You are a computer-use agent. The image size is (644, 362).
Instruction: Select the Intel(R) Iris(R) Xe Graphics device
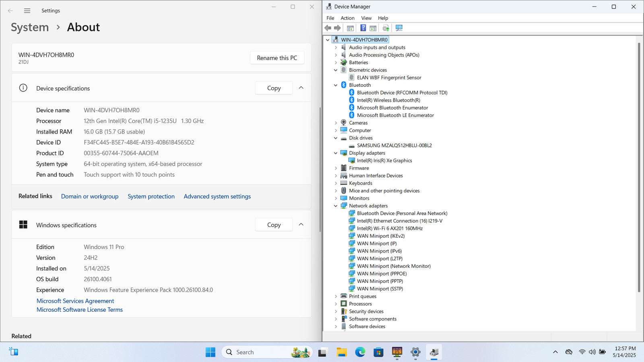(384, 160)
